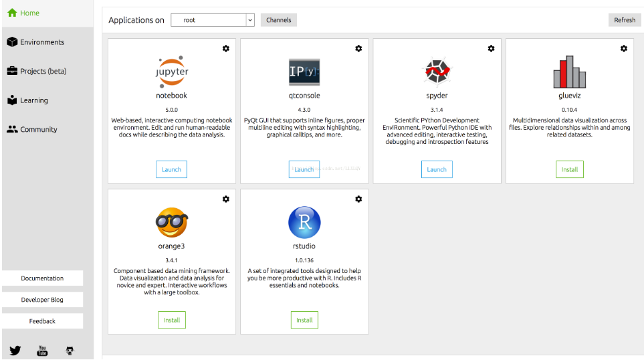The width and height of the screenshot is (644, 362).
Task: Click the Learning book icon
Action: pyautogui.click(x=12, y=100)
